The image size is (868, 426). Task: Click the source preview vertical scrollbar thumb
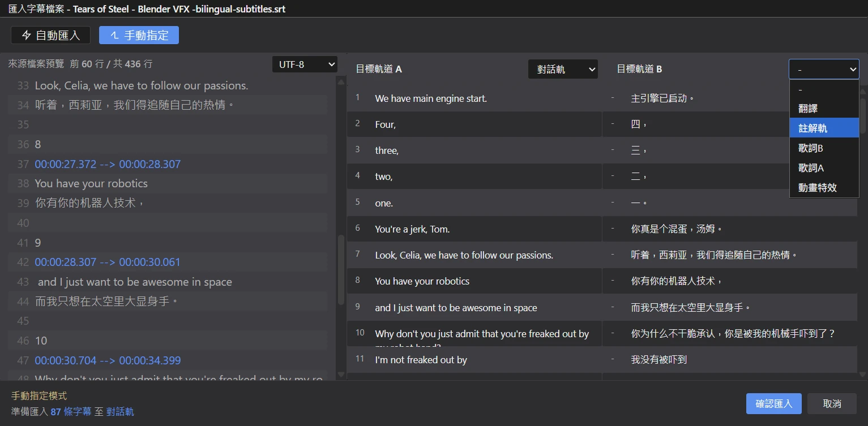(x=341, y=270)
